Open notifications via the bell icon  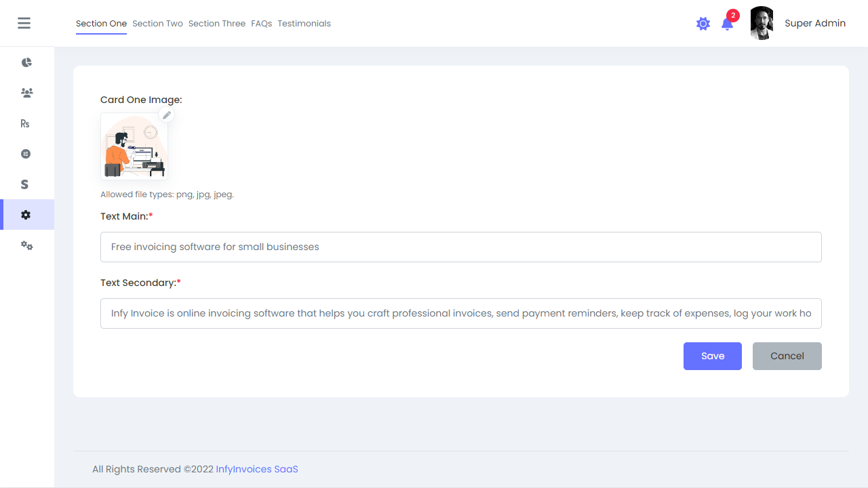[x=727, y=25]
